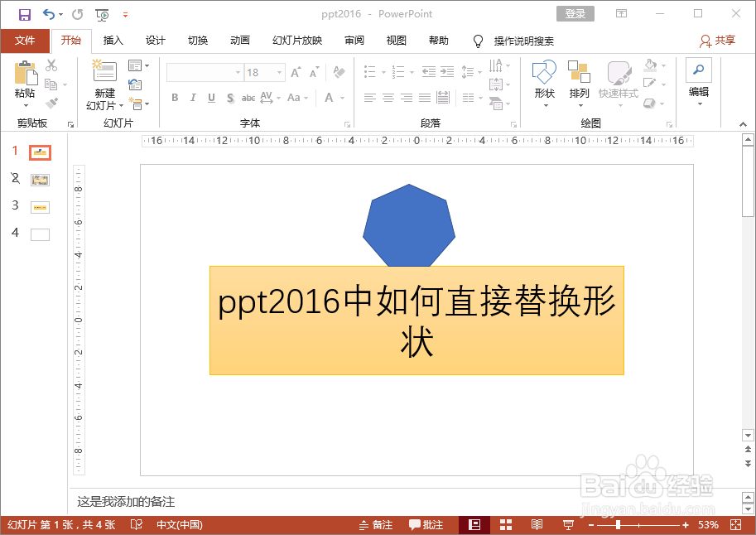
Task: Click the Copy icon
Action: click(x=51, y=84)
